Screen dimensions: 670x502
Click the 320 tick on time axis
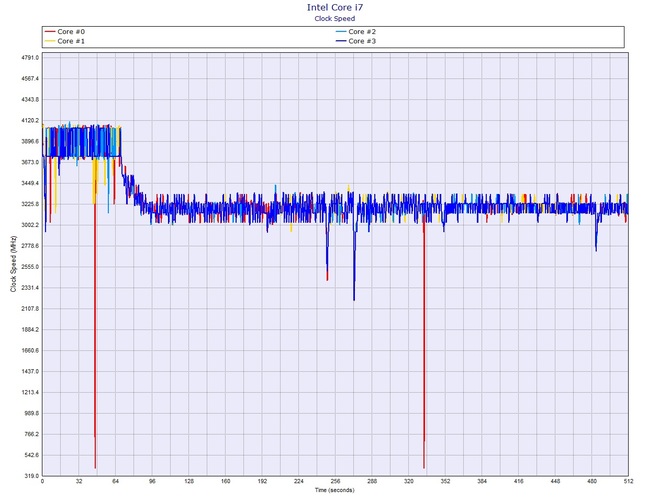(408, 481)
